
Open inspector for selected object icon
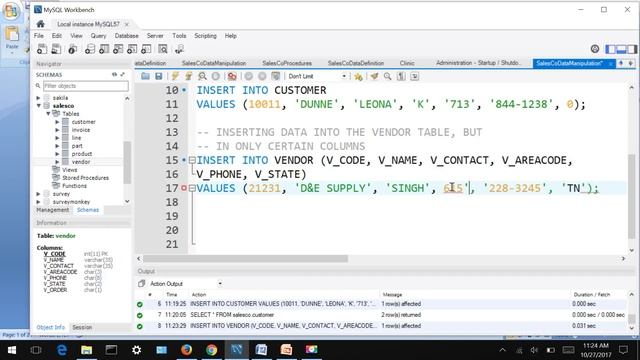[73, 49]
